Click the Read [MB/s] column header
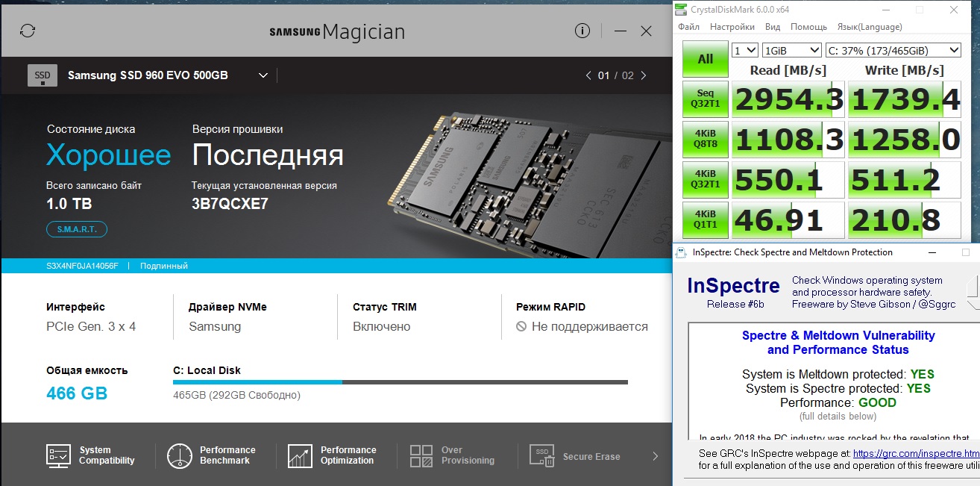Image resolution: width=980 pixels, height=486 pixels. click(788, 70)
